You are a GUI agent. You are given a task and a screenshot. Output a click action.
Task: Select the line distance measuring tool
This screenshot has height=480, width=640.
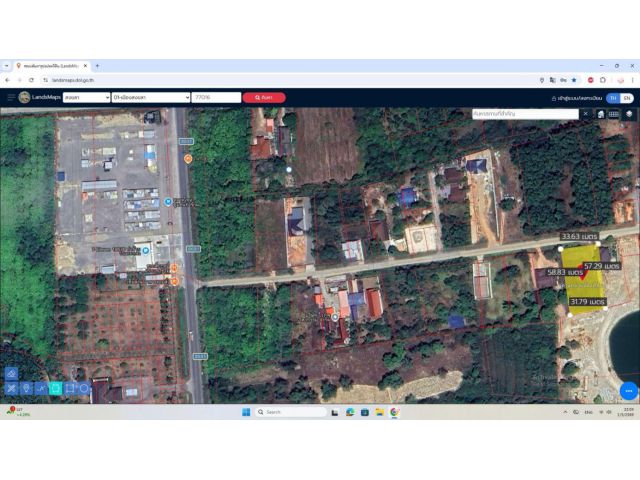point(41,388)
